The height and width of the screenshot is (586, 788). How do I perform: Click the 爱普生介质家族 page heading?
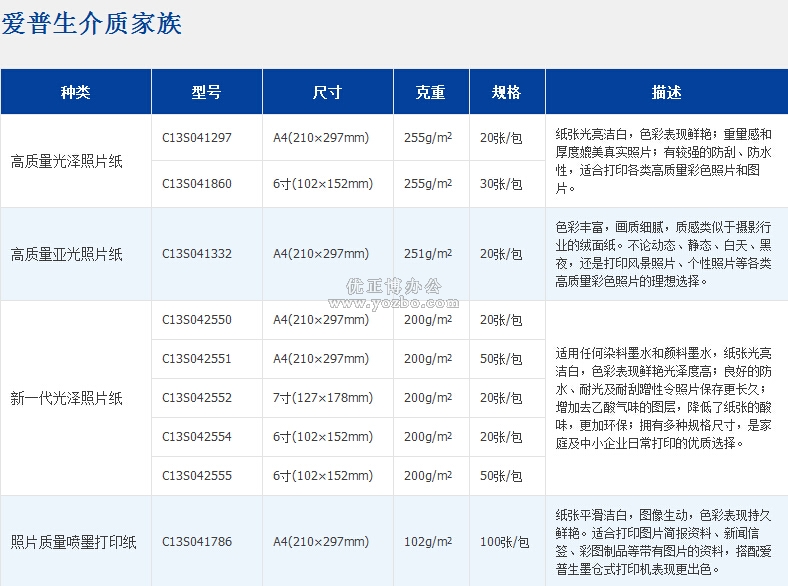(x=92, y=24)
